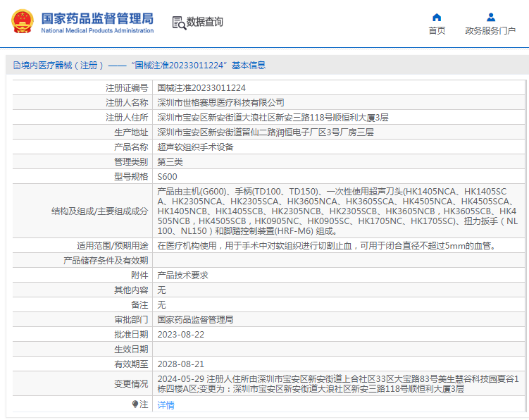Select 深圳市世格赛思医疗科技有限公司 registrant name

tap(220, 102)
